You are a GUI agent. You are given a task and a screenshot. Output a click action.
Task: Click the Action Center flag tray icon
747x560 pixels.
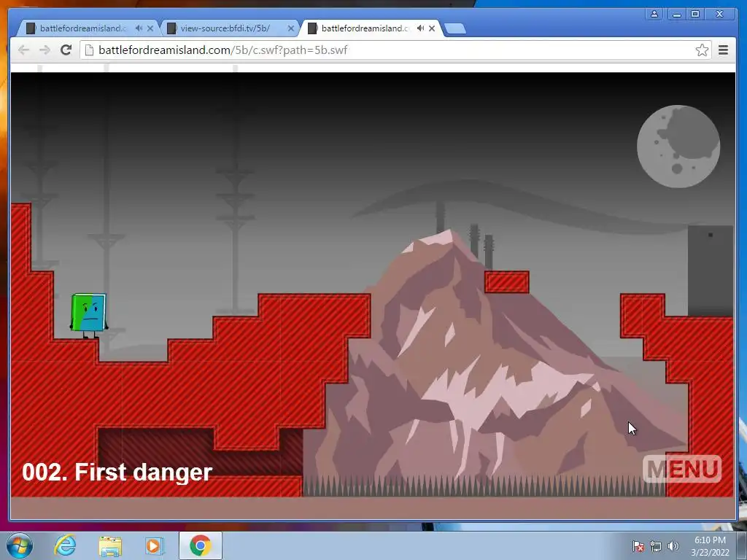click(638, 546)
